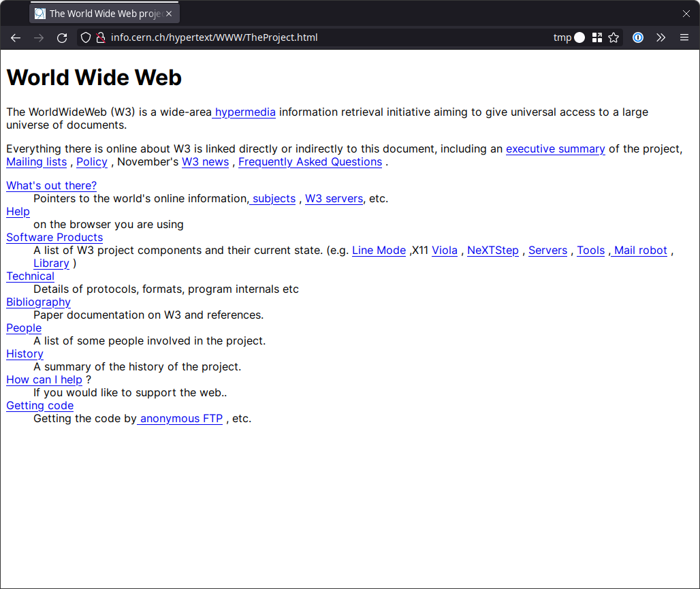Viewport: 700px width, 589px height.
Task: Reload the current page
Action: click(x=62, y=38)
